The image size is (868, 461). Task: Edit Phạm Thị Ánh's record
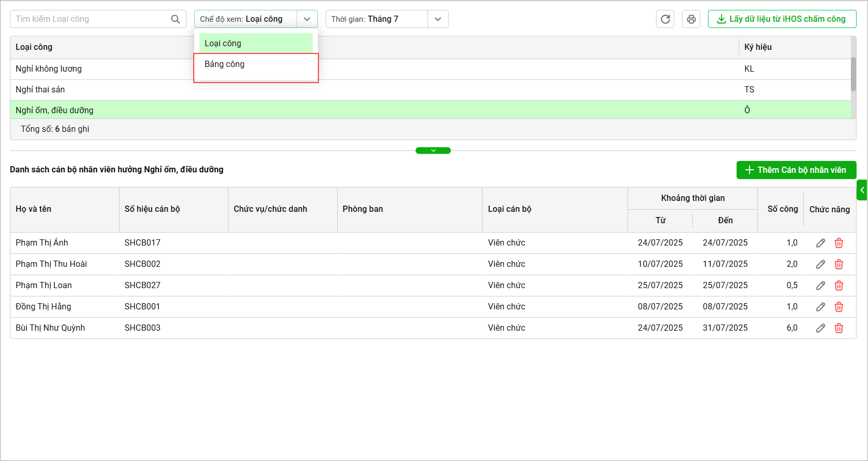pos(820,243)
